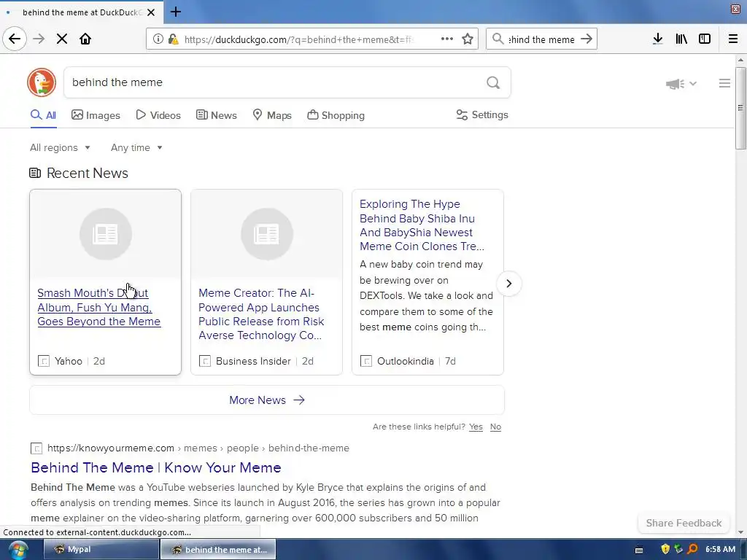Open the browser home page icon

(85, 39)
